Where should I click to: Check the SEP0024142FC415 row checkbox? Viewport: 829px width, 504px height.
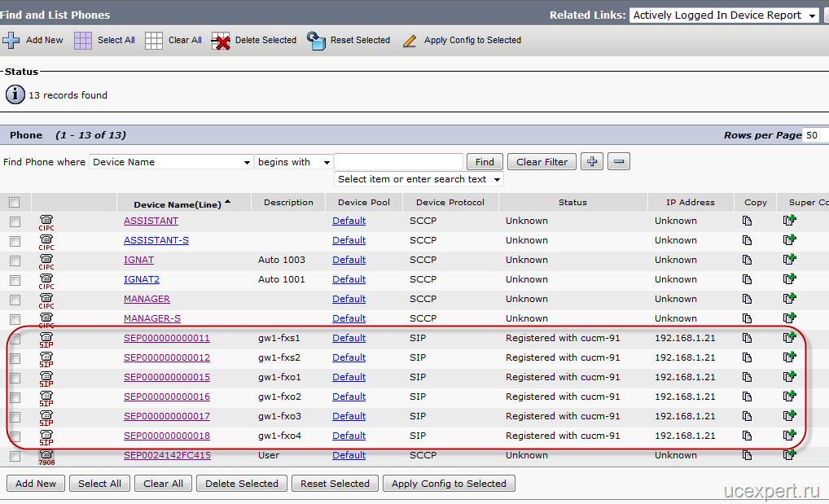[x=15, y=457]
